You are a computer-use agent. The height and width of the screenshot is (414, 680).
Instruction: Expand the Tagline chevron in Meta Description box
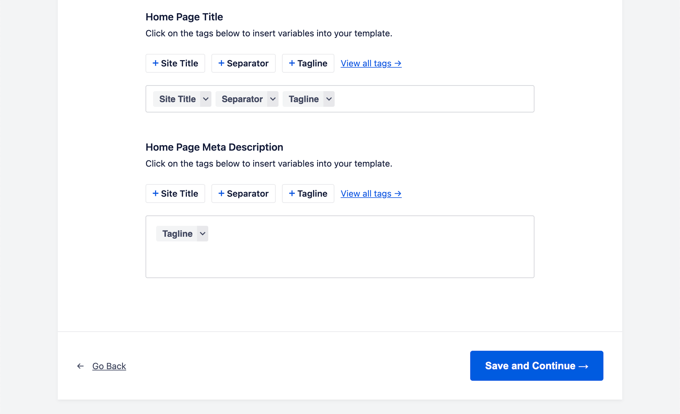[202, 234]
